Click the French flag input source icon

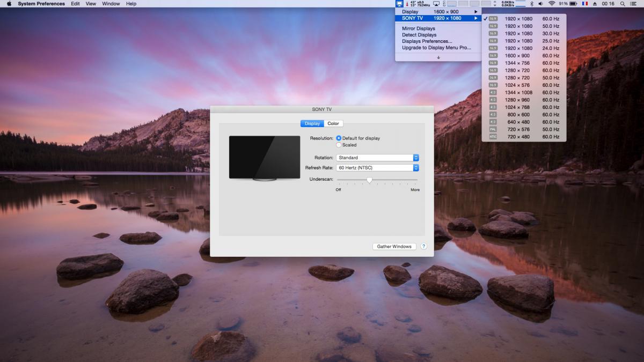(584, 4)
